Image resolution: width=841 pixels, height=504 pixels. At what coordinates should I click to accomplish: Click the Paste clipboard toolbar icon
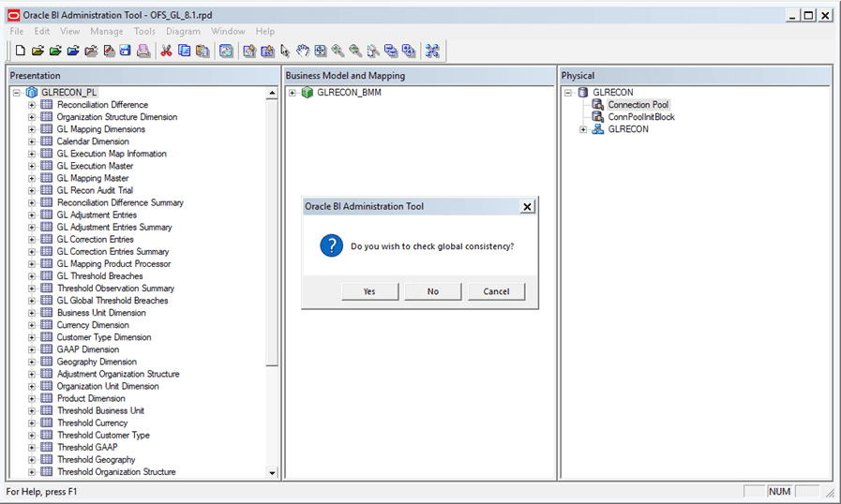203,51
